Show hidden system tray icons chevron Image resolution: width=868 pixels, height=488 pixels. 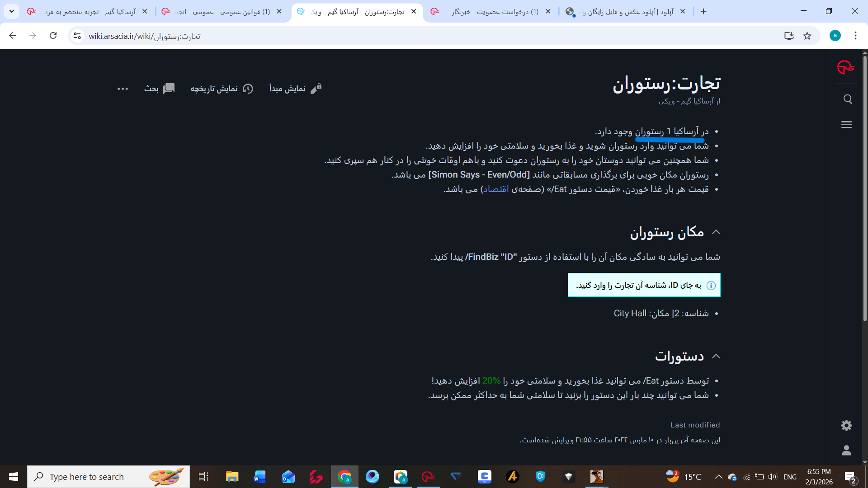point(718,477)
